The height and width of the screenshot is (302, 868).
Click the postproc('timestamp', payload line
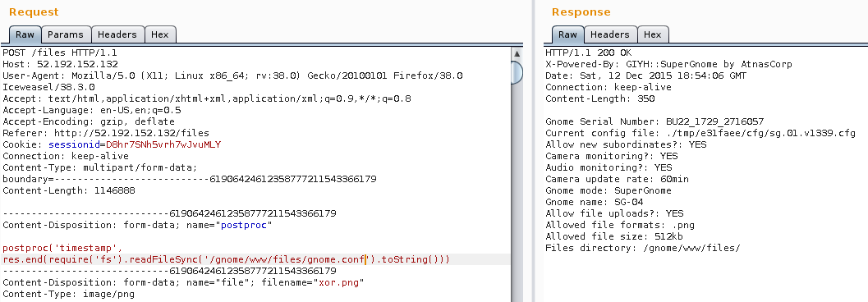pos(62,249)
